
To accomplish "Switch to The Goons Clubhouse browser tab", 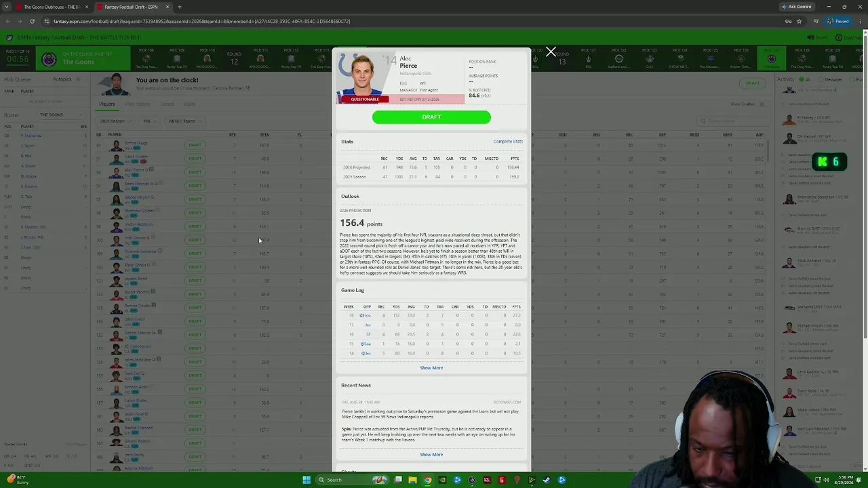I will [x=52, y=7].
